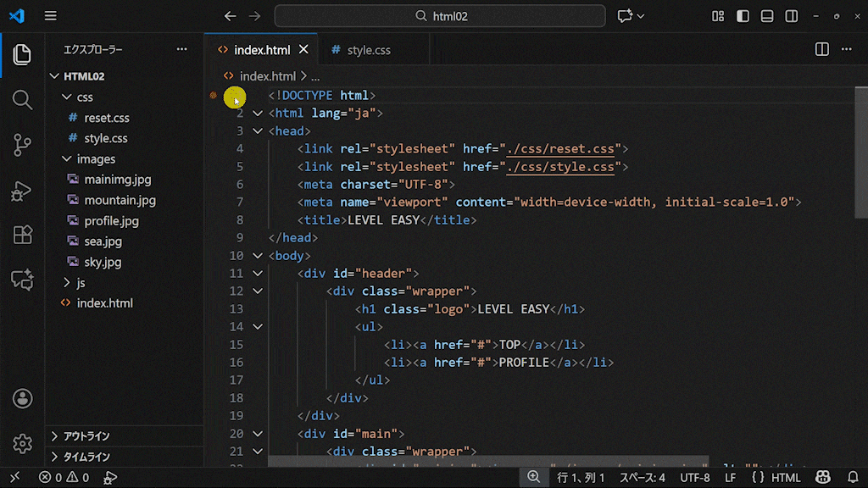Toggle the secondary side bar layout button
The width and height of the screenshot is (868, 488).
click(791, 16)
